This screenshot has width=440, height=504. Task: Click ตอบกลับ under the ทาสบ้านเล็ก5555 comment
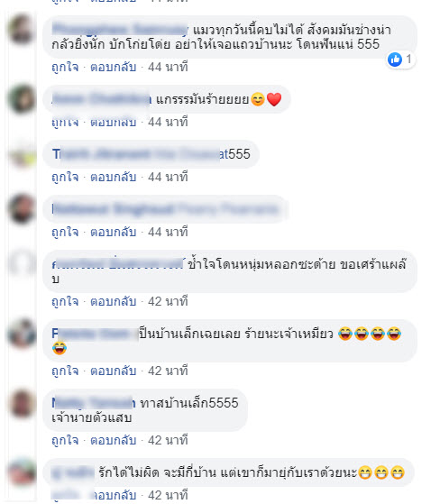pos(113,440)
